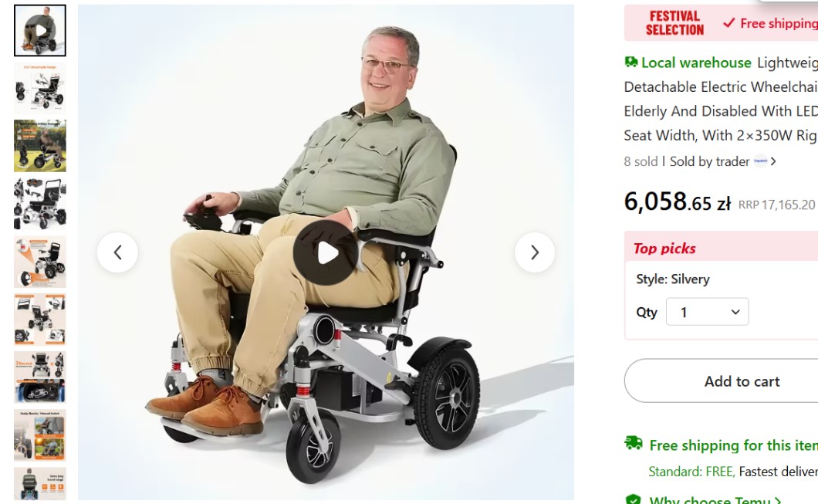Select the outdoor grass scene thumbnail
818x504 pixels.
40,146
